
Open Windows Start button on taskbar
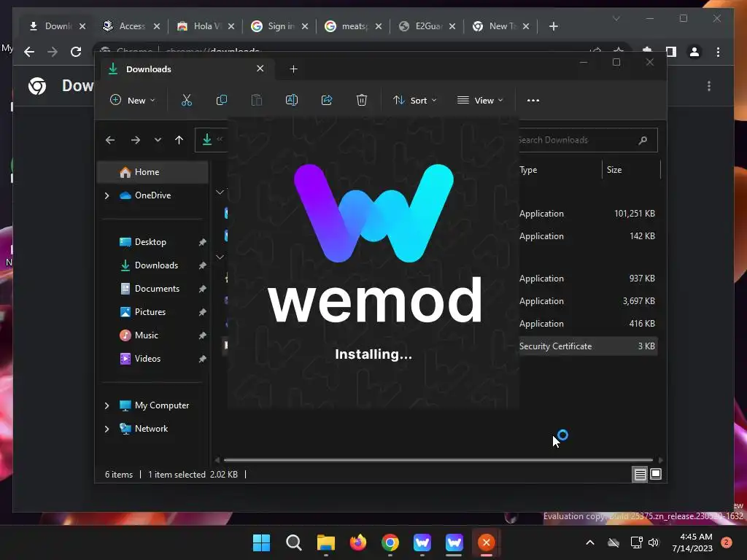(x=261, y=542)
